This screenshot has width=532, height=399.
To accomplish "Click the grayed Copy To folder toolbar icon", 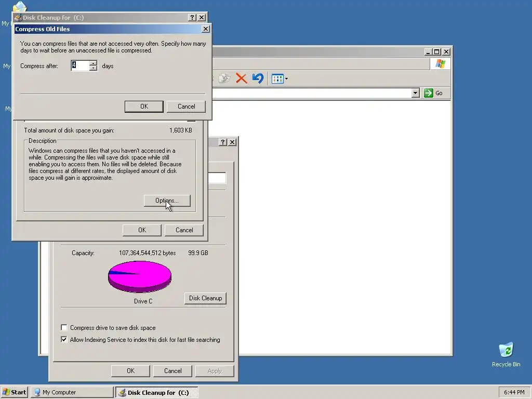I will [224, 79].
